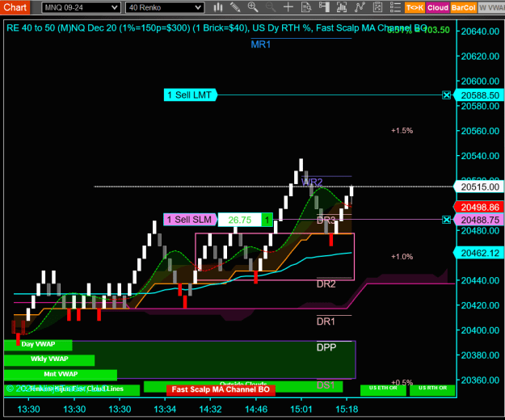
Task: Open the data series bars icon
Action: tap(342, 7)
